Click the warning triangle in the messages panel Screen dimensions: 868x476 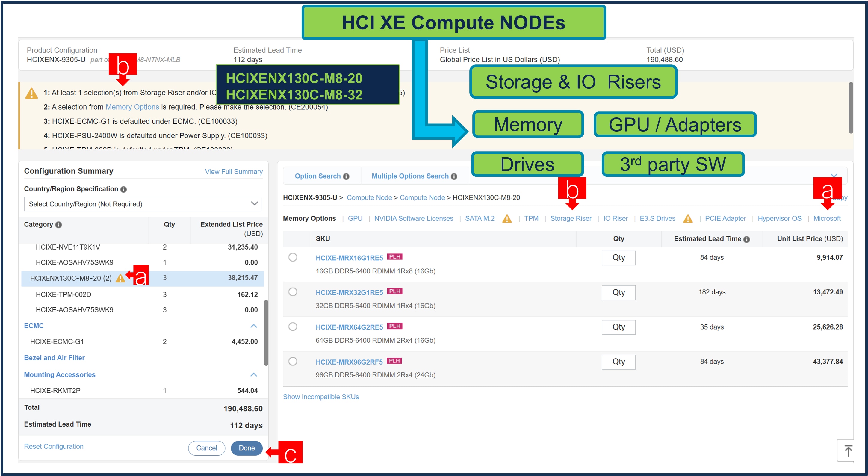(32, 93)
